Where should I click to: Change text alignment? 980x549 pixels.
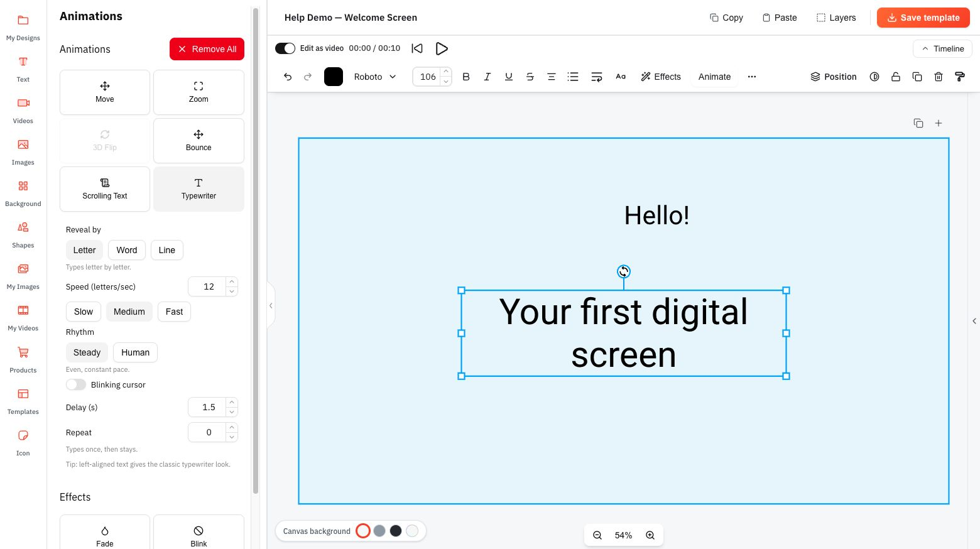(x=552, y=77)
